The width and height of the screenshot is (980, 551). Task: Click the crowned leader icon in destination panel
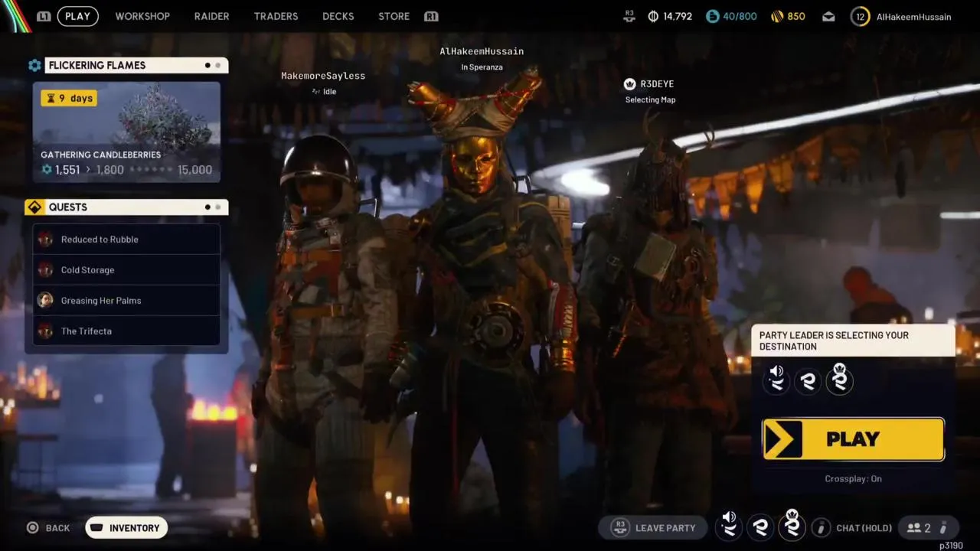(839, 379)
